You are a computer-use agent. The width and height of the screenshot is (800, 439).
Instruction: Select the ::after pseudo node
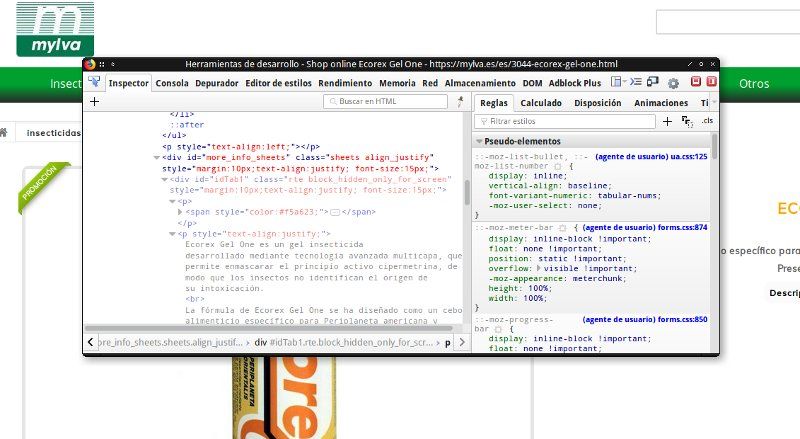(x=187, y=125)
